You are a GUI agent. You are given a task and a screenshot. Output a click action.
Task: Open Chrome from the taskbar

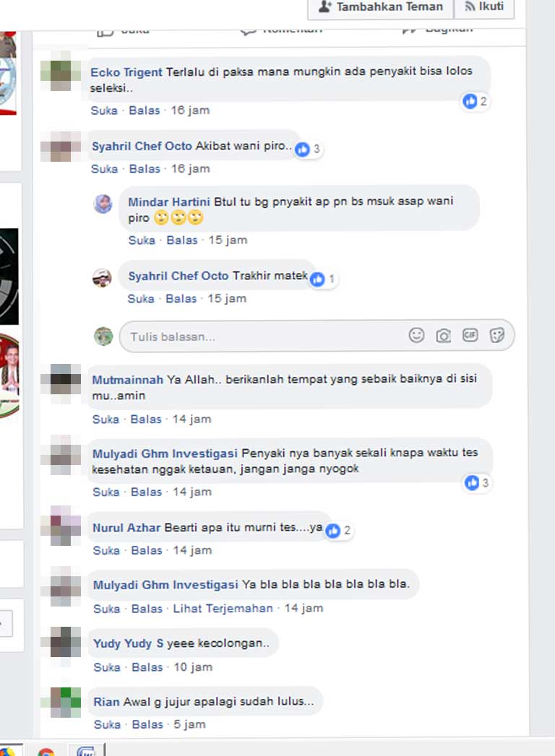pyautogui.click(x=46, y=750)
